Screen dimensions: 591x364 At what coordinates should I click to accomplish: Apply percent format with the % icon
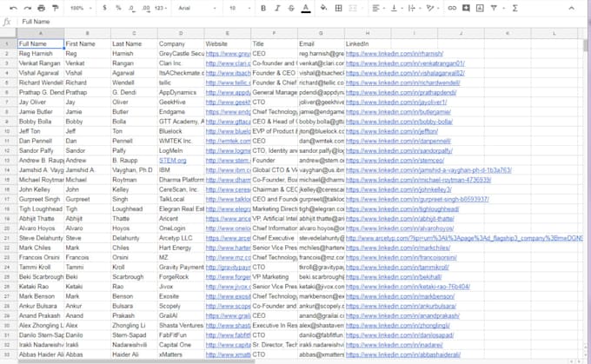pyautogui.click(x=118, y=7)
